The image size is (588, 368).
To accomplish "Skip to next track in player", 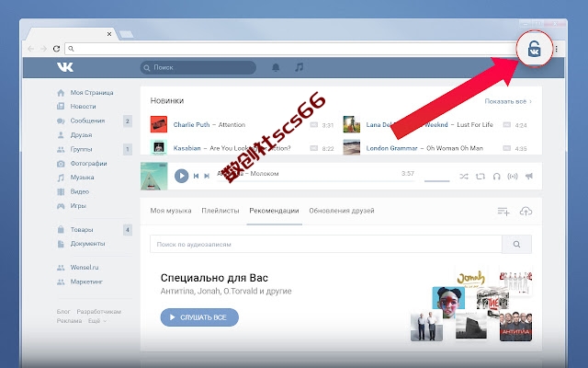I will tap(207, 176).
